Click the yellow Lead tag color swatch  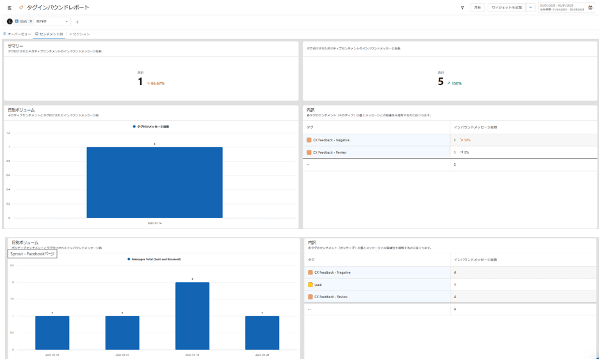[310, 285]
